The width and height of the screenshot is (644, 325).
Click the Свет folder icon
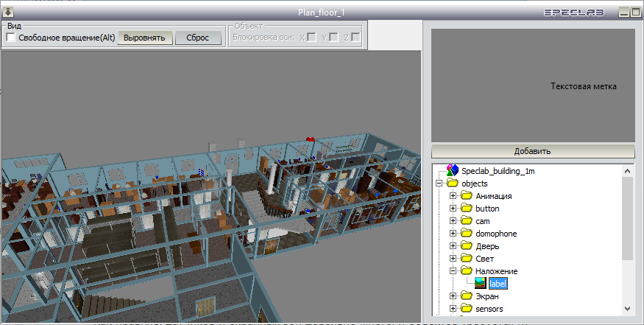pos(467,259)
